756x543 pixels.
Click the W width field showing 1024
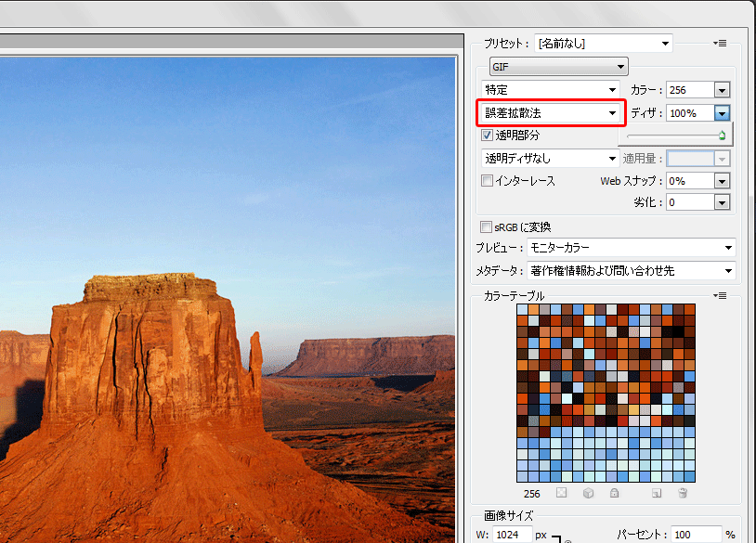click(x=513, y=535)
